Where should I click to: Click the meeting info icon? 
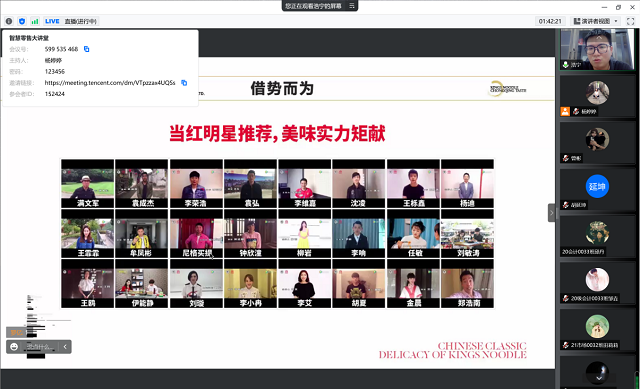(x=9, y=21)
